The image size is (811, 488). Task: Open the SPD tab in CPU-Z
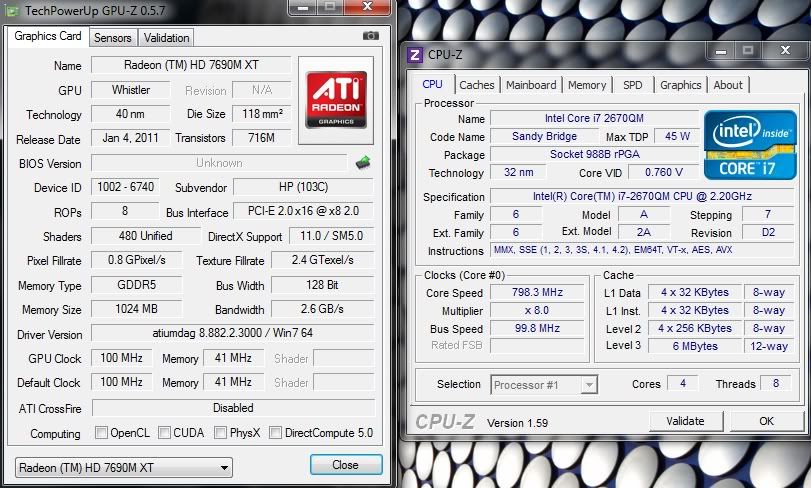633,85
